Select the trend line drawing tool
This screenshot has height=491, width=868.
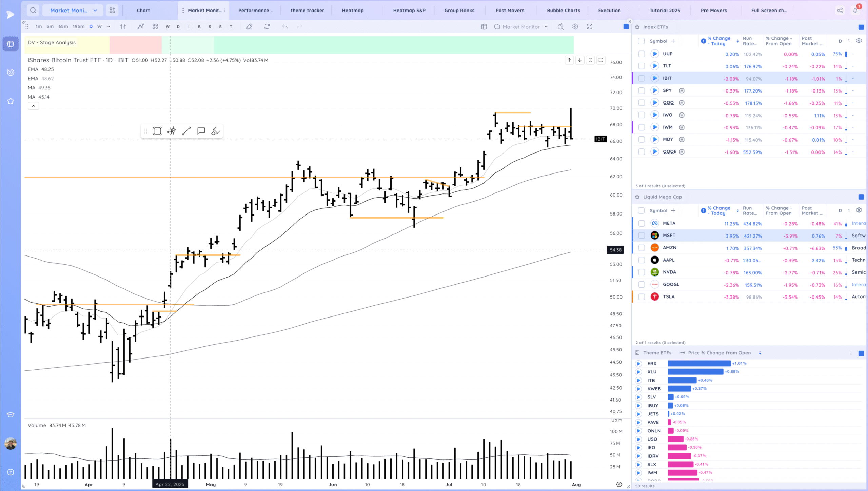point(186,131)
